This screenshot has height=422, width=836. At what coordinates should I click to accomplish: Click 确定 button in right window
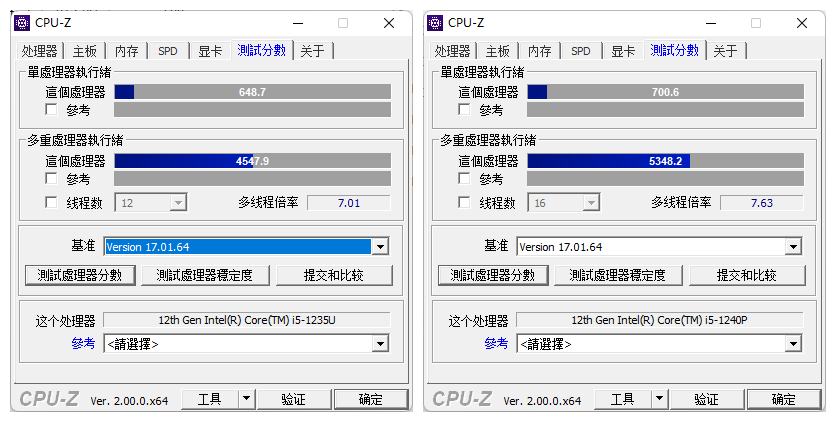[784, 399]
